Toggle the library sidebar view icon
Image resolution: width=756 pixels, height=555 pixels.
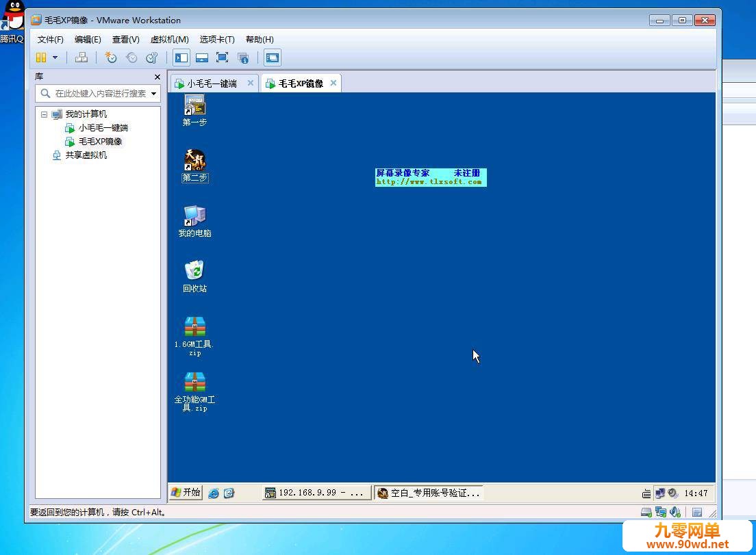click(181, 57)
